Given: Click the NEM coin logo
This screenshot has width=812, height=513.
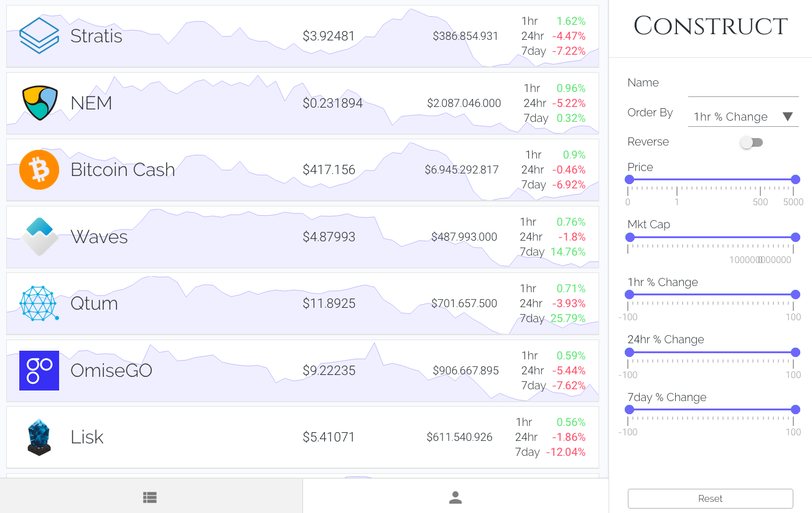Looking at the screenshot, I should click(x=39, y=103).
